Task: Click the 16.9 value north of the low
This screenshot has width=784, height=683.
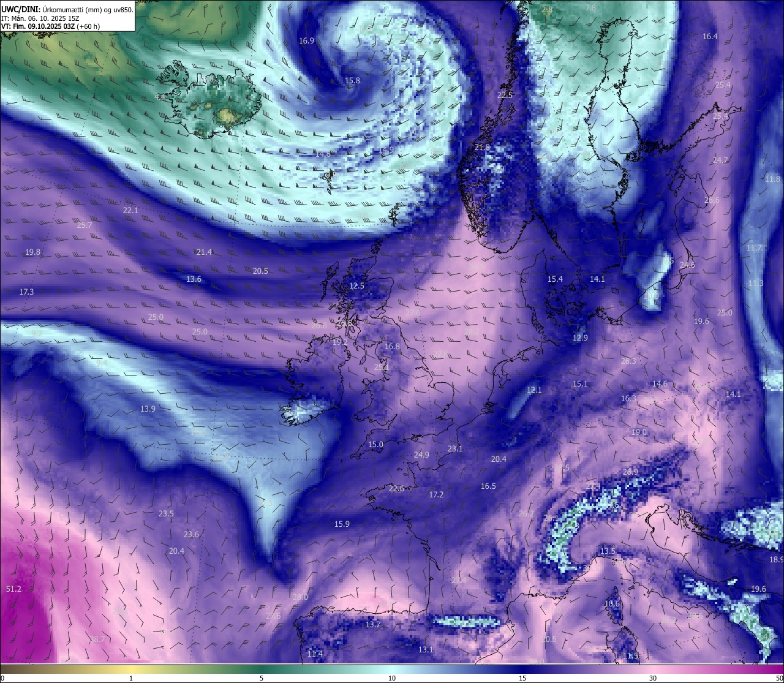Action: [306, 41]
